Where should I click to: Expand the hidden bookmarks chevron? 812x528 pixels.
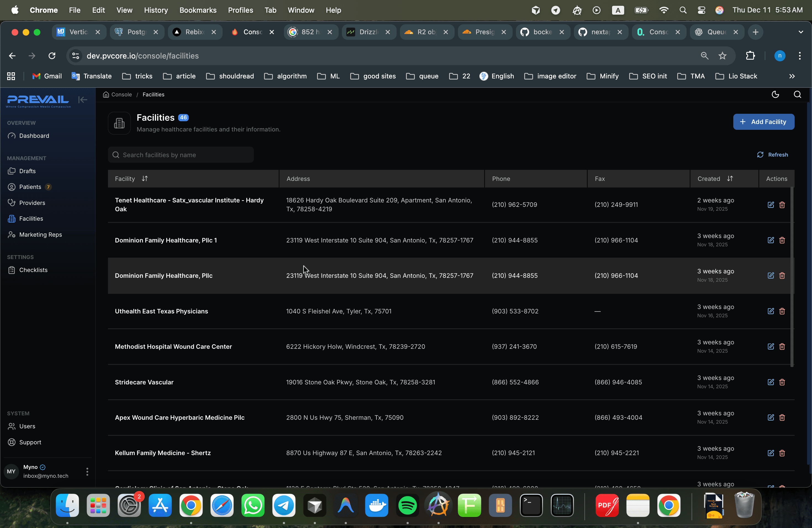792,76
